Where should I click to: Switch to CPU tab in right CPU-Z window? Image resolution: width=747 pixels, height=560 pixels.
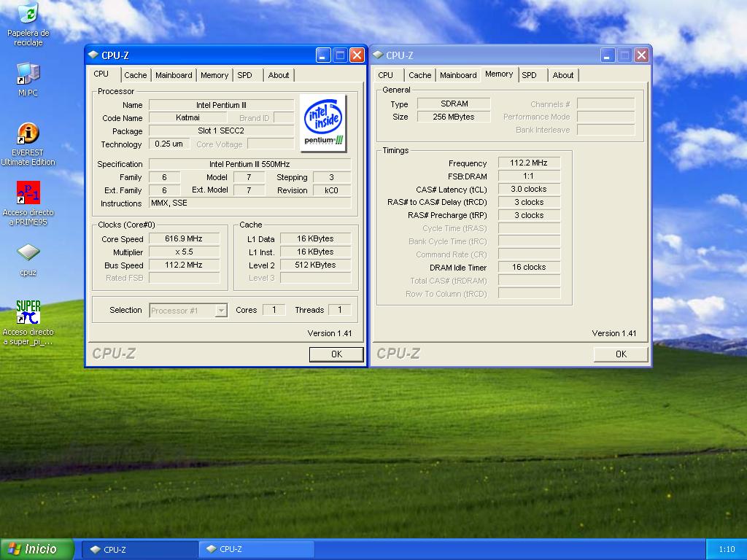[x=385, y=75]
